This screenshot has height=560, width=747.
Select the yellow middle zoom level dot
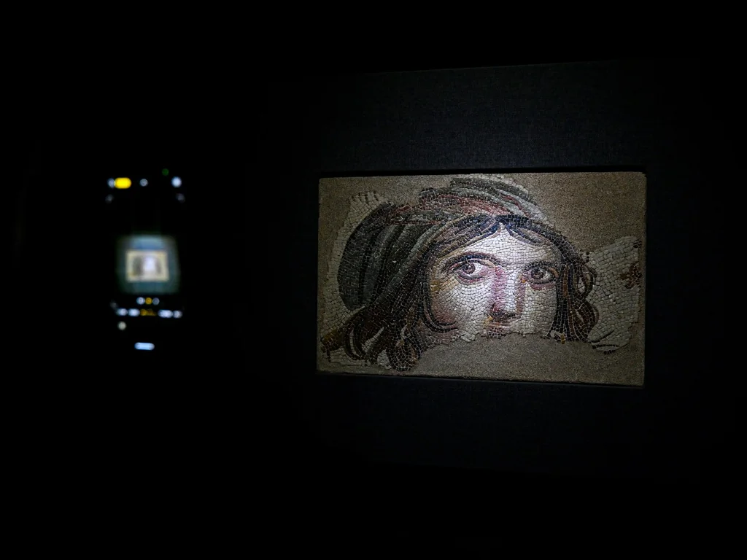coord(148,300)
